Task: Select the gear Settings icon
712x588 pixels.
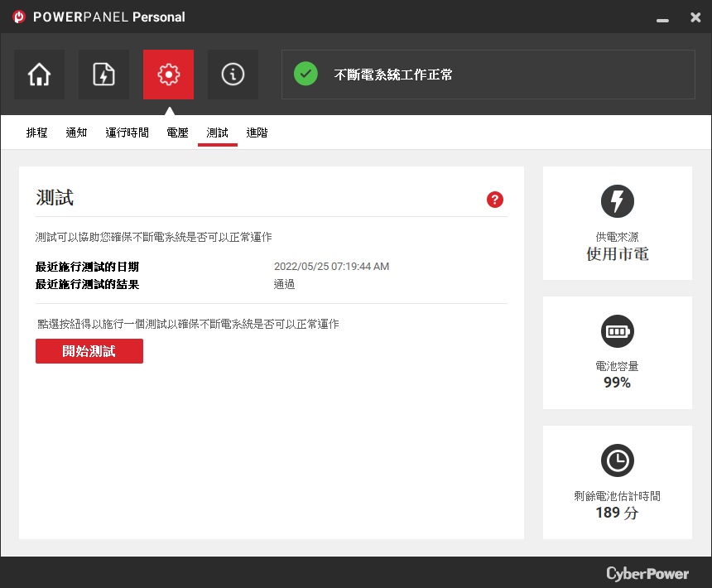Action: point(168,75)
